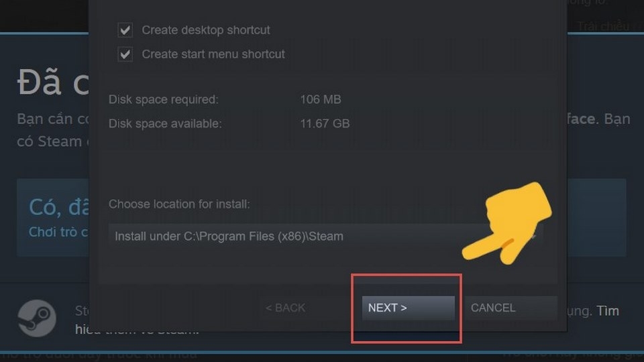Select 'Install under C:\Program Files (x86)\Steam'

tap(229, 237)
